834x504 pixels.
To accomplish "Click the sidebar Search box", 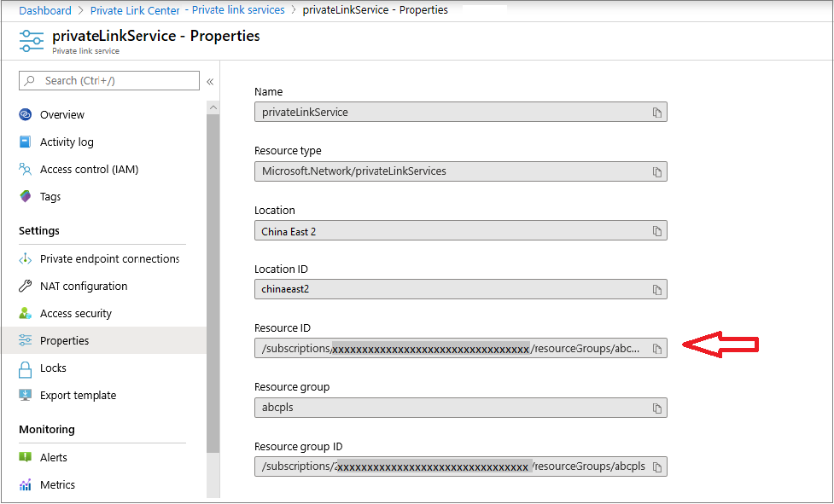I will (109, 81).
